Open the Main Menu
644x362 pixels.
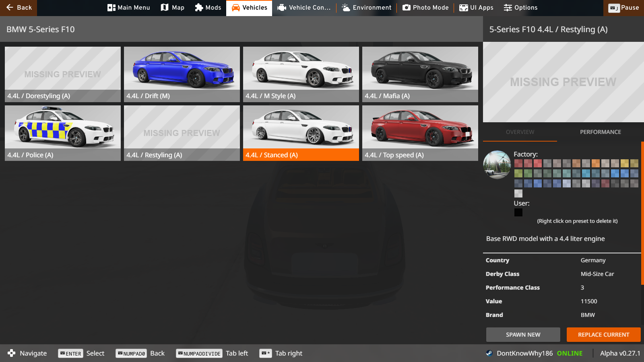click(129, 8)
